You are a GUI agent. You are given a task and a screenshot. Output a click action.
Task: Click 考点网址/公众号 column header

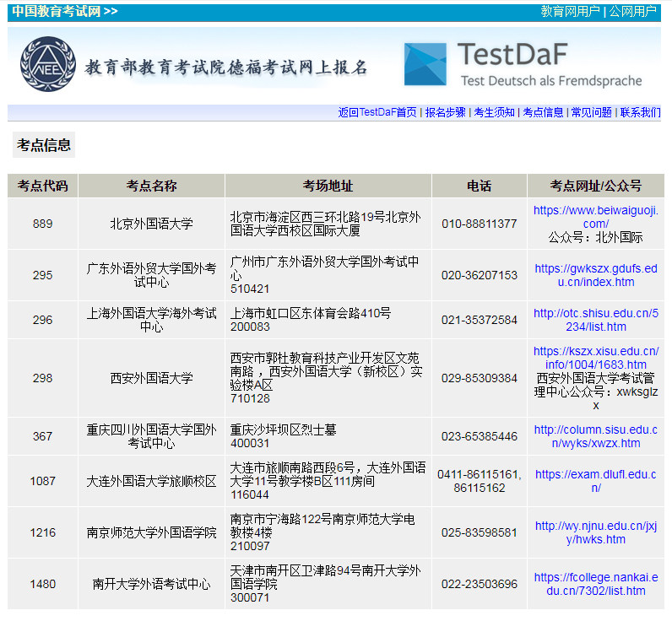596,186
